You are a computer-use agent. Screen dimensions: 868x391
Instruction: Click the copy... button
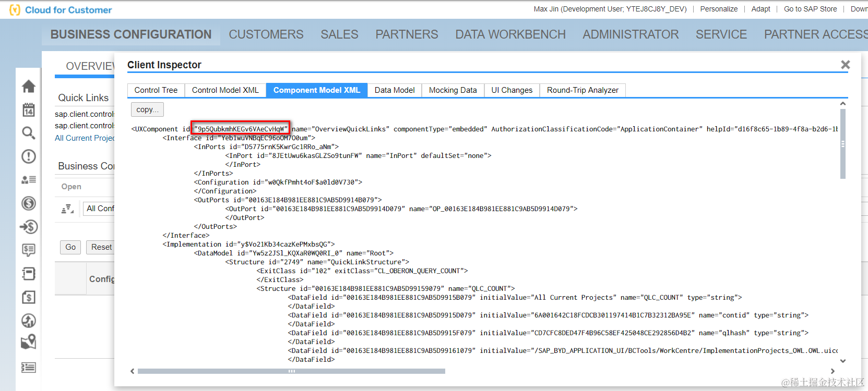pos(148,109)
